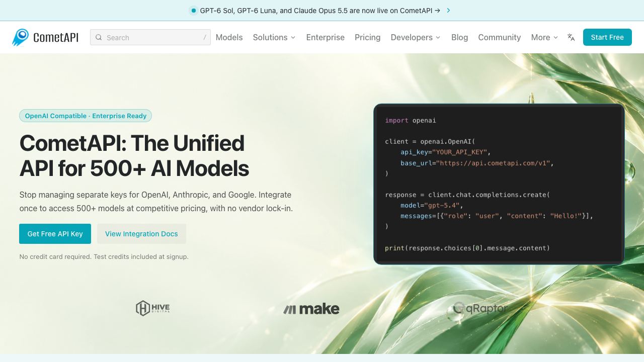Open the GPT-6 announcement banner link

[320, 10]
